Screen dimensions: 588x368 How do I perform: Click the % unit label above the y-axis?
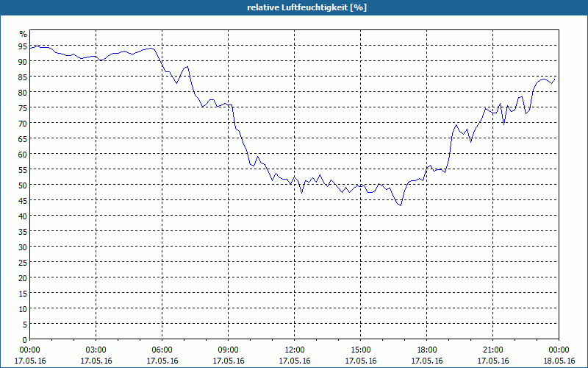coord(24,34)
